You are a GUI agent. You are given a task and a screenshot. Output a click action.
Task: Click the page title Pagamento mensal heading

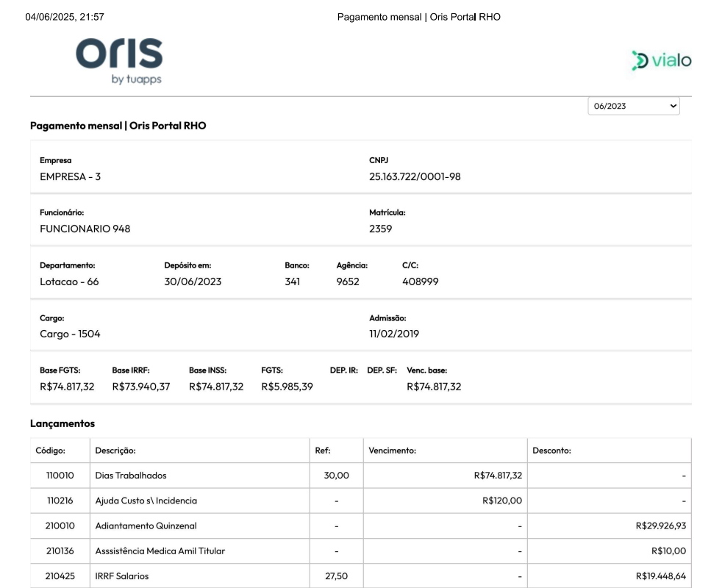pos(118,126)
